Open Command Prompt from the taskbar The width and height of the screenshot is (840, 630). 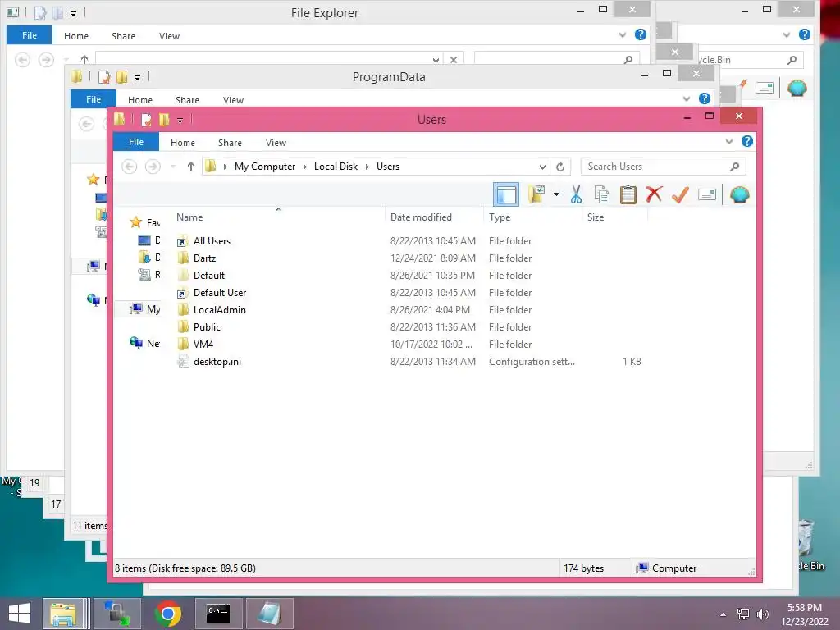pos(218,614)
